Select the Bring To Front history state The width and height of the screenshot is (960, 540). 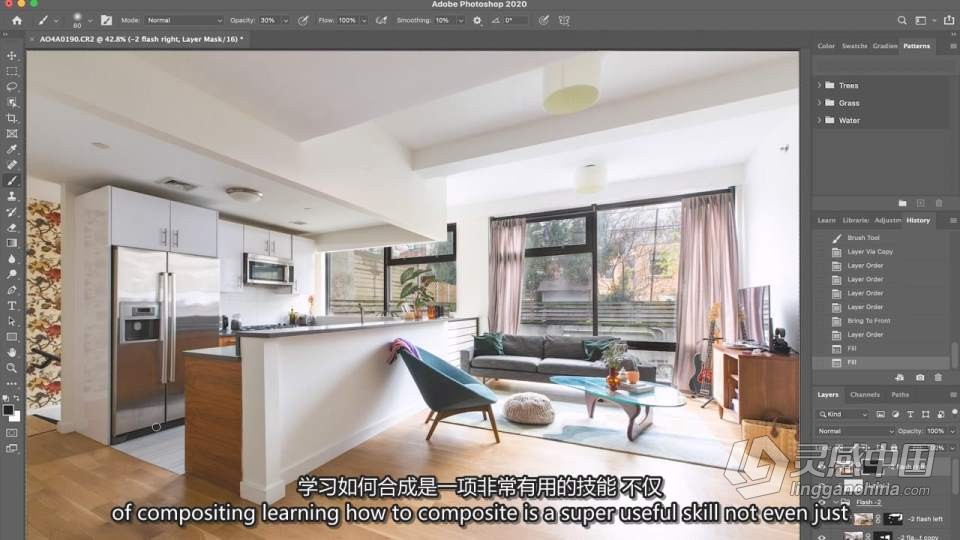coord(880,321)
